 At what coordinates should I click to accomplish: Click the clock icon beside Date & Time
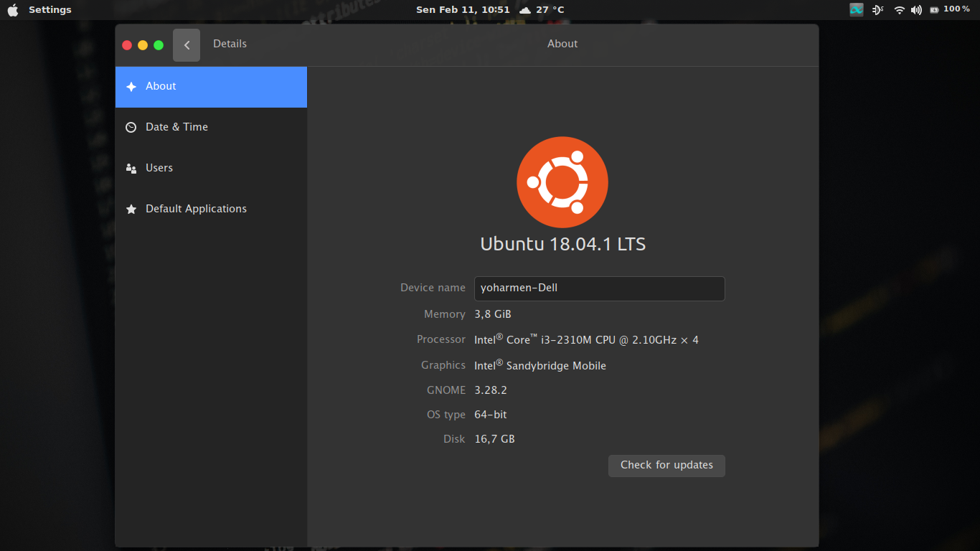131,128
